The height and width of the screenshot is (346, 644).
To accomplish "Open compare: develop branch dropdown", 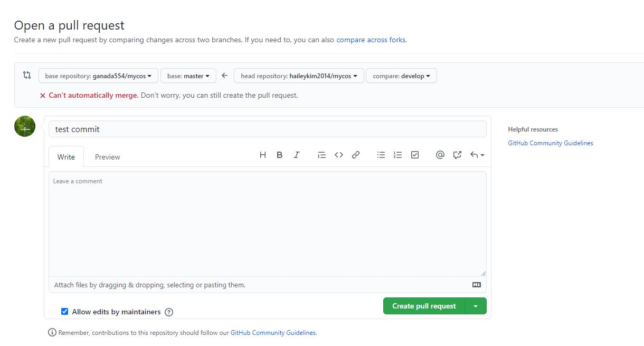I will pos(401,76).
